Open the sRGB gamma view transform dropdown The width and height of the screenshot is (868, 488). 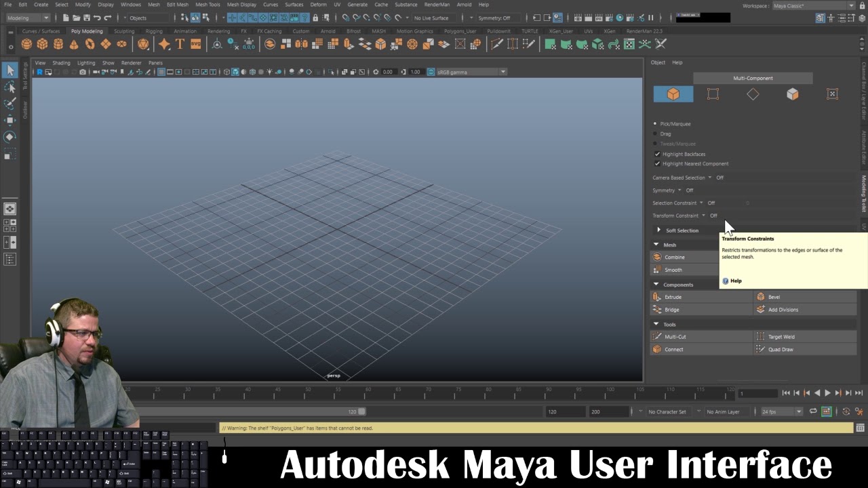tap(471, 72)
